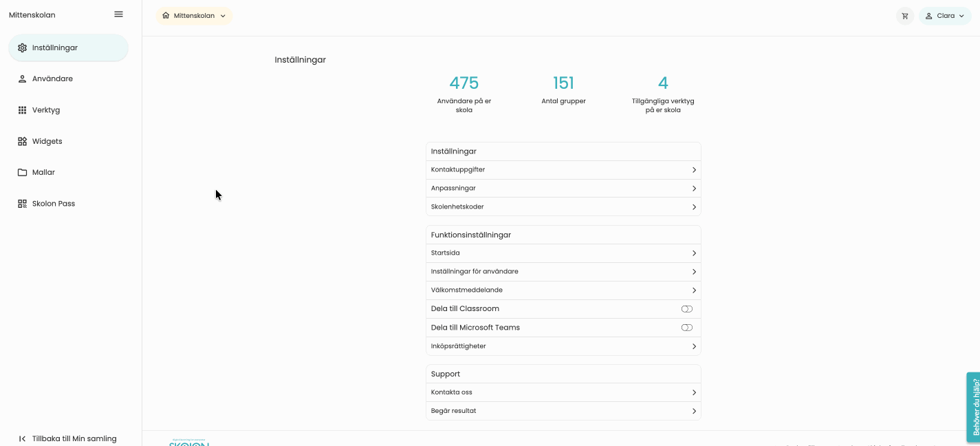Image resolution: width=980 pixels, height=446 pixels.
Task: Expand Kontaktuppgifter row chevron
Action: [x=694, y=170]
